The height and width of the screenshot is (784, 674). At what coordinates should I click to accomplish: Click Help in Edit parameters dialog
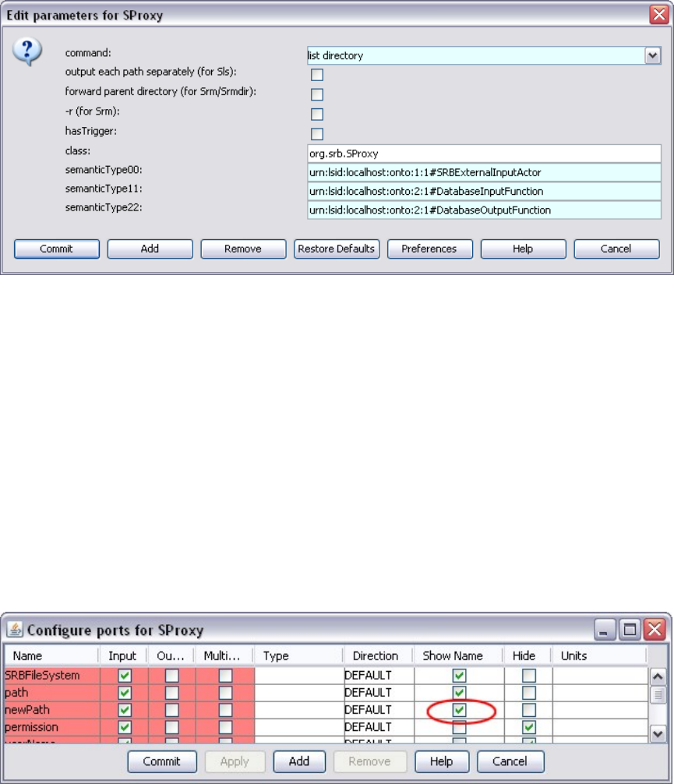pos(523,249)
